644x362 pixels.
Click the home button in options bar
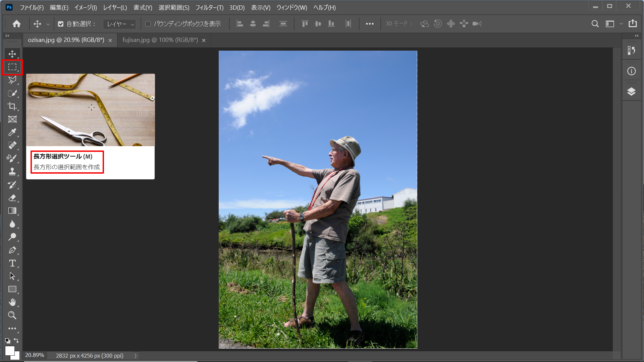(x=16, y=24)
